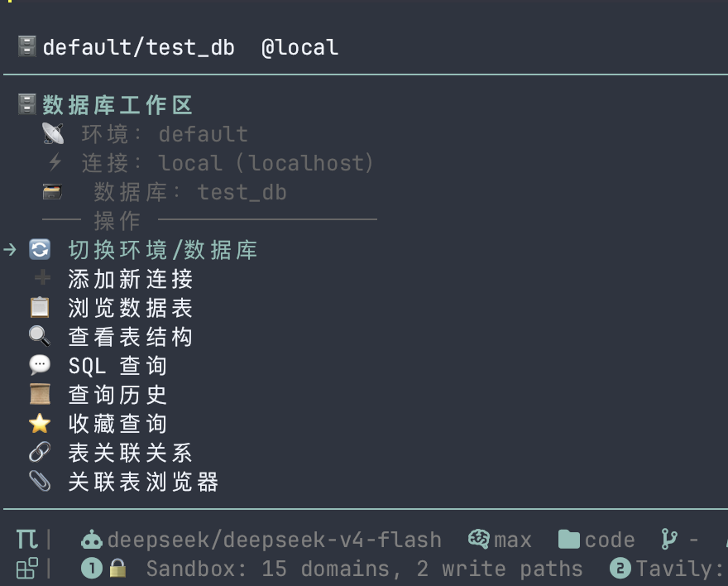Viewport: 728px width, 586px height.
Task: Select 切换环境/数据库 menu entry
Action: (x=162, y=250)
